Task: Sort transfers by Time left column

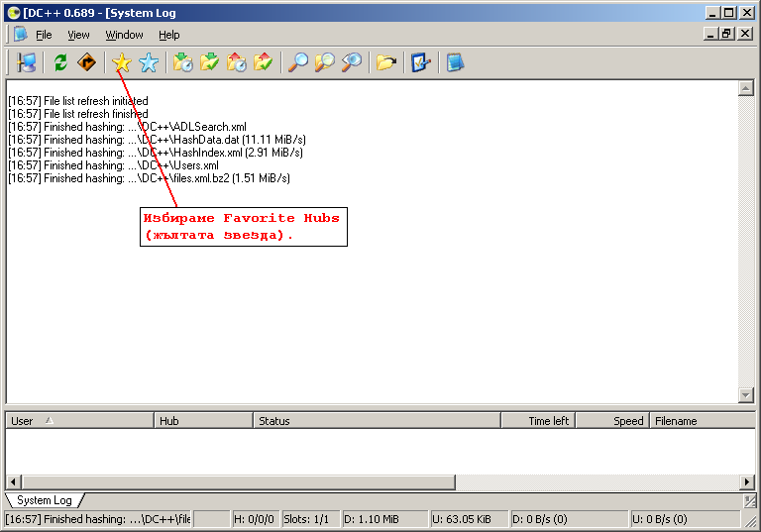Action: [538, 421]
